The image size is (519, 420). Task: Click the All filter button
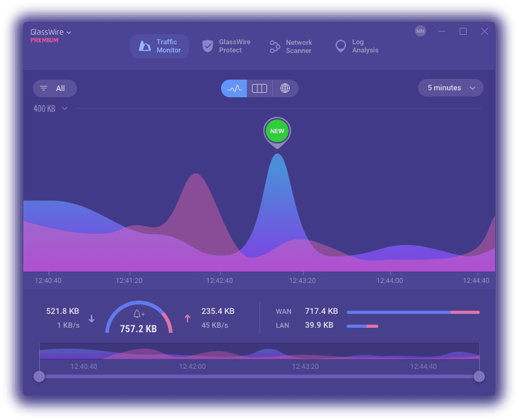(54, 88)
